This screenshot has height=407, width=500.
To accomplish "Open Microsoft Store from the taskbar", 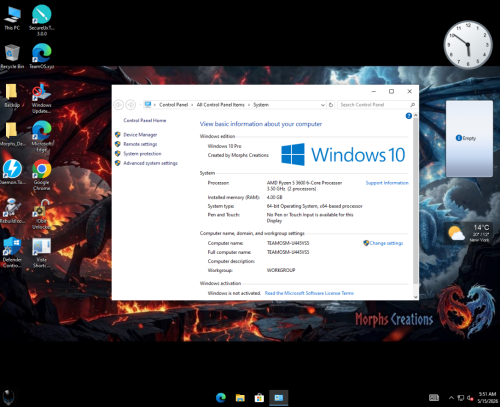I will (259, 398).
